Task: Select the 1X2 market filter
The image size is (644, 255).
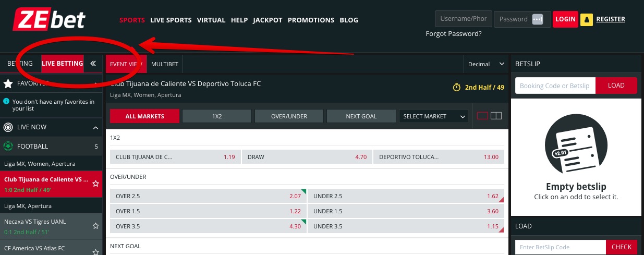Action: click(x=217, y=116)
